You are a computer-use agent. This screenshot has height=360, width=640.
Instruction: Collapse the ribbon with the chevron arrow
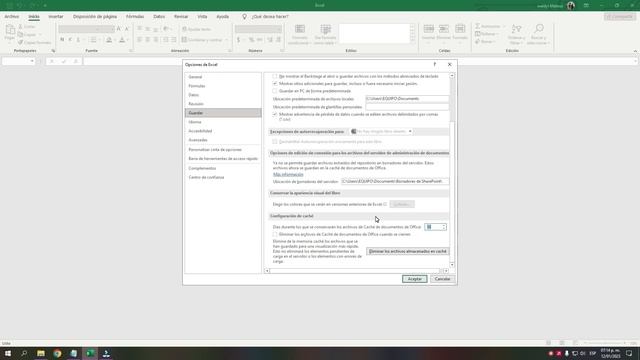[635, 51]
